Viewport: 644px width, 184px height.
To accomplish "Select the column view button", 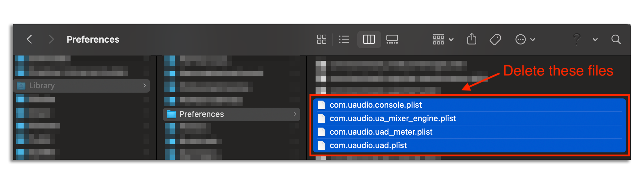I will pyautogui.click(x=369, y=39).
